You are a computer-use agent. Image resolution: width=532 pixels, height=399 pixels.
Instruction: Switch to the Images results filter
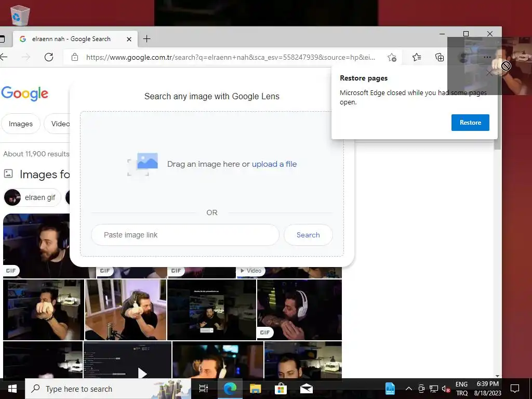[x=21, y=124]
